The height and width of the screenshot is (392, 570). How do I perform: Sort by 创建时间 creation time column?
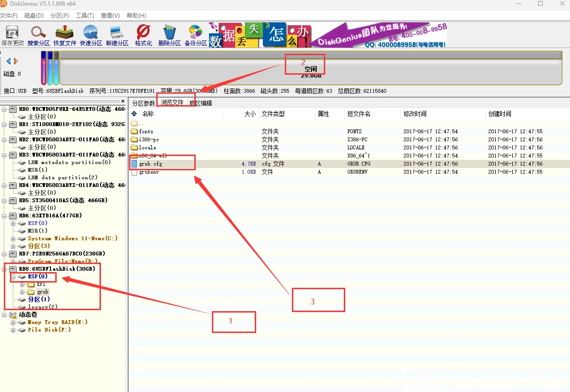pos(500,114)
